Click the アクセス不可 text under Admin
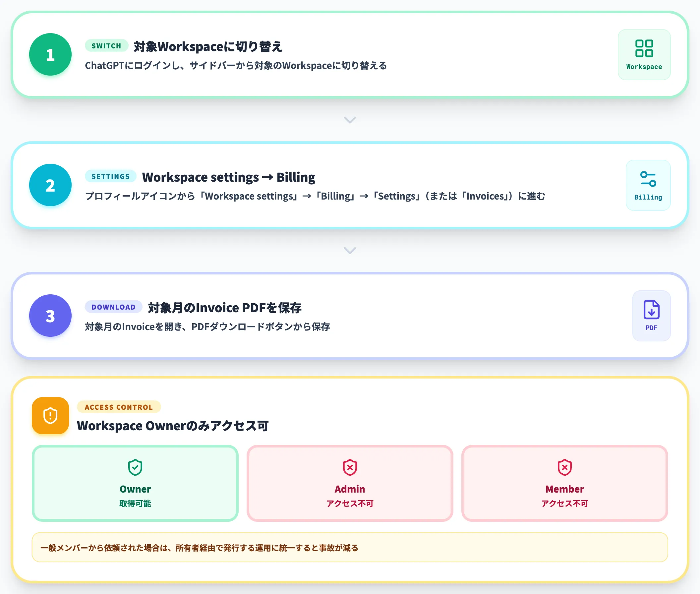700x594 pixels. click(350, 504)
